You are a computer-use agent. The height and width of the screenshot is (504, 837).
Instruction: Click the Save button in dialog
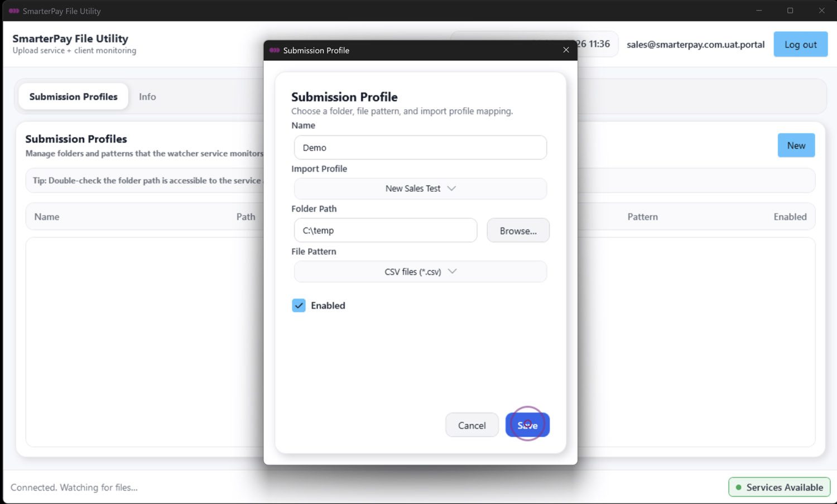[x=527, y=425]
